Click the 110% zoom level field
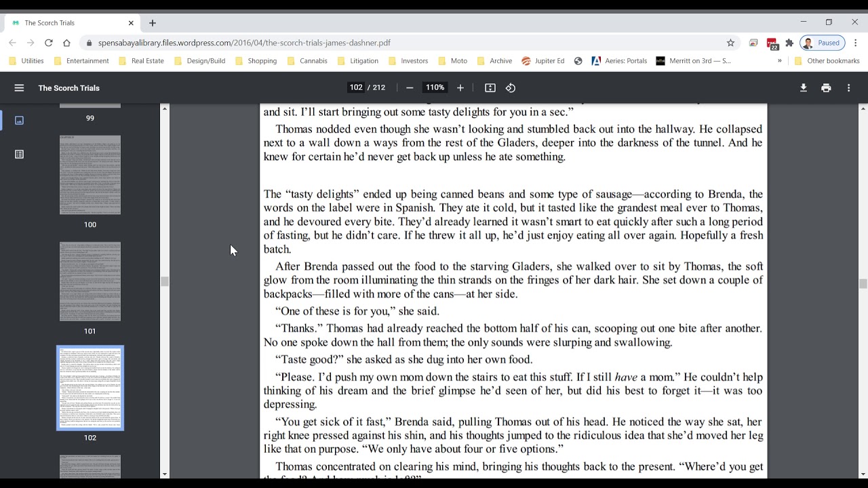The width and height of the screenshot is (868, 488). tap(435, 87)
